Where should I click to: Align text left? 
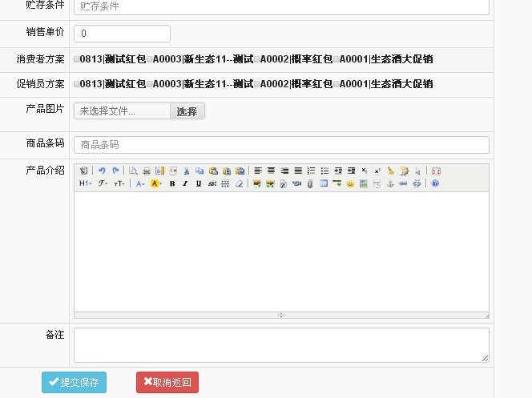(258, 171)
